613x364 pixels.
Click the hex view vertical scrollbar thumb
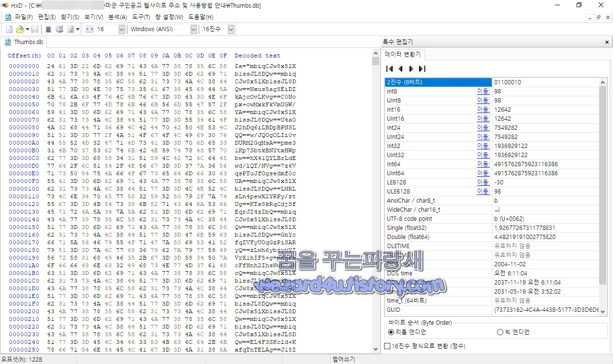pyautogui.click(x=376, y=61)
